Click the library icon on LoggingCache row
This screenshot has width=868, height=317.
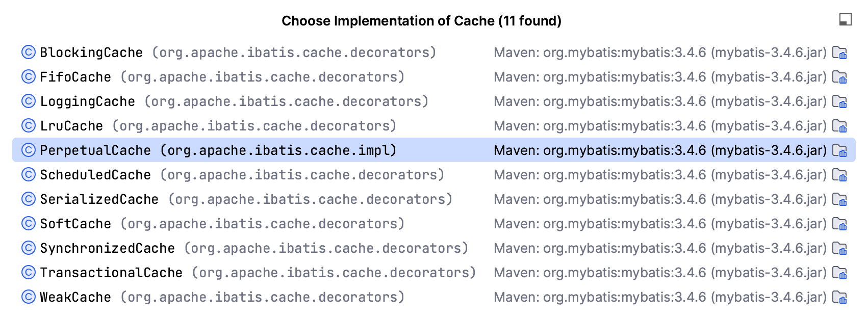[839, 102]
